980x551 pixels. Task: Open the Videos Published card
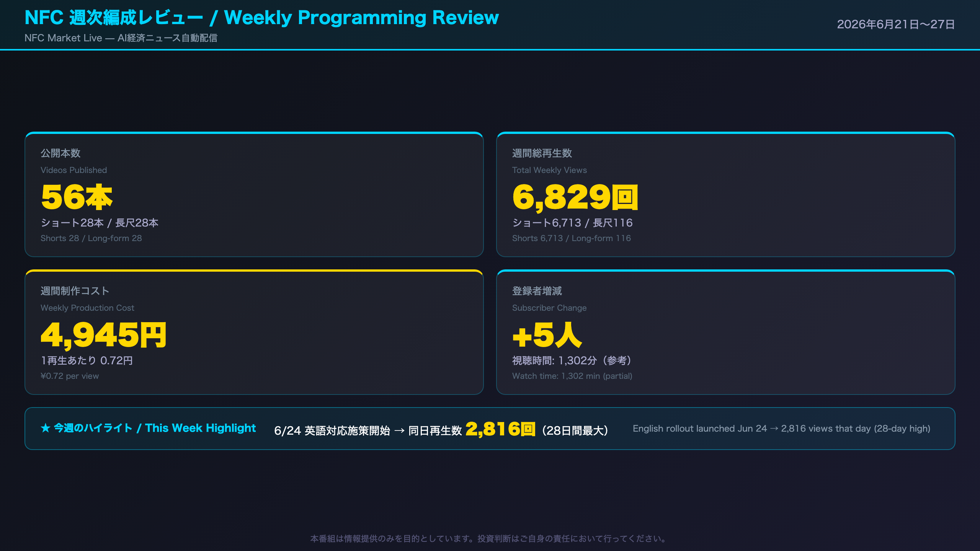click(x=254, y=194)
